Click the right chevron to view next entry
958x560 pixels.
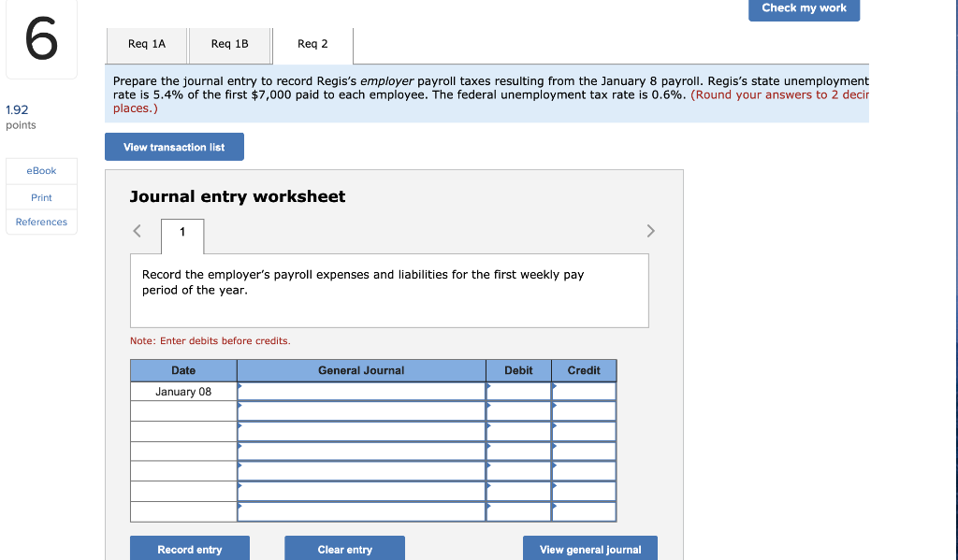tap(650, 230)
